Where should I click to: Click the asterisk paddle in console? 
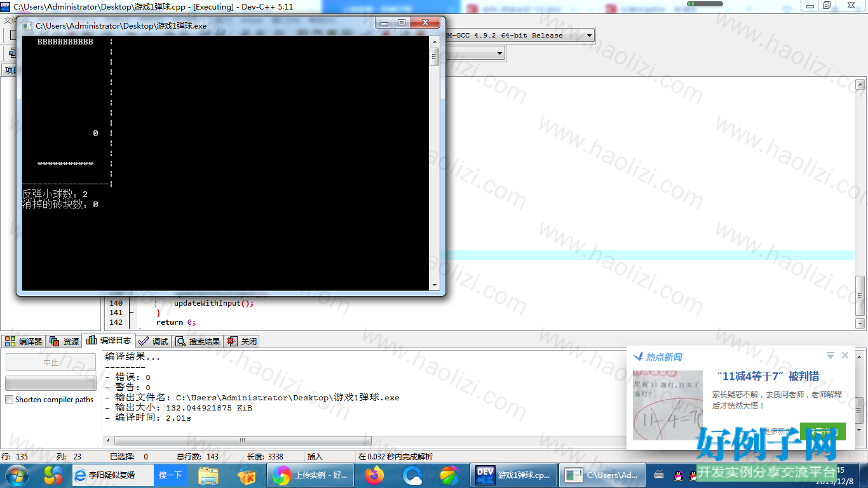click(65, 164)
